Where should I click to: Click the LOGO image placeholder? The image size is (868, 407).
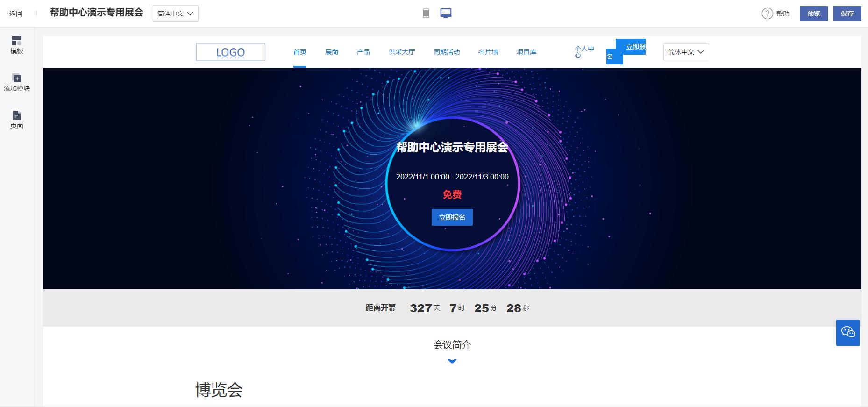point(231,52)
